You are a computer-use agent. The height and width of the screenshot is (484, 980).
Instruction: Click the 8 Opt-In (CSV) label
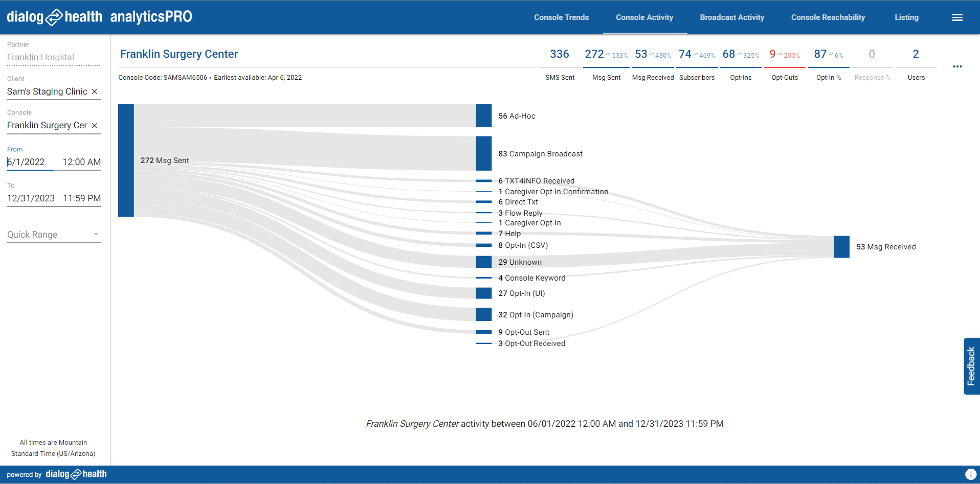(523, 245)
